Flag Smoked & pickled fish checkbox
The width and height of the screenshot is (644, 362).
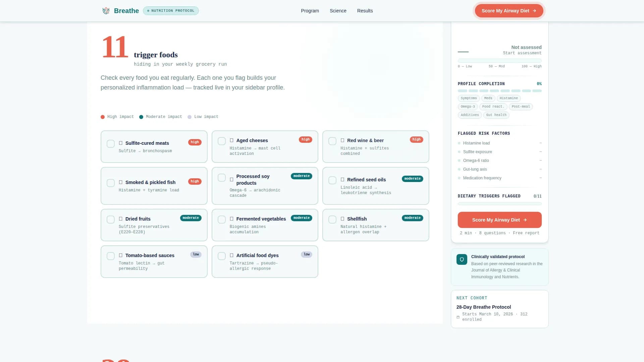click(x=111, y=183)
